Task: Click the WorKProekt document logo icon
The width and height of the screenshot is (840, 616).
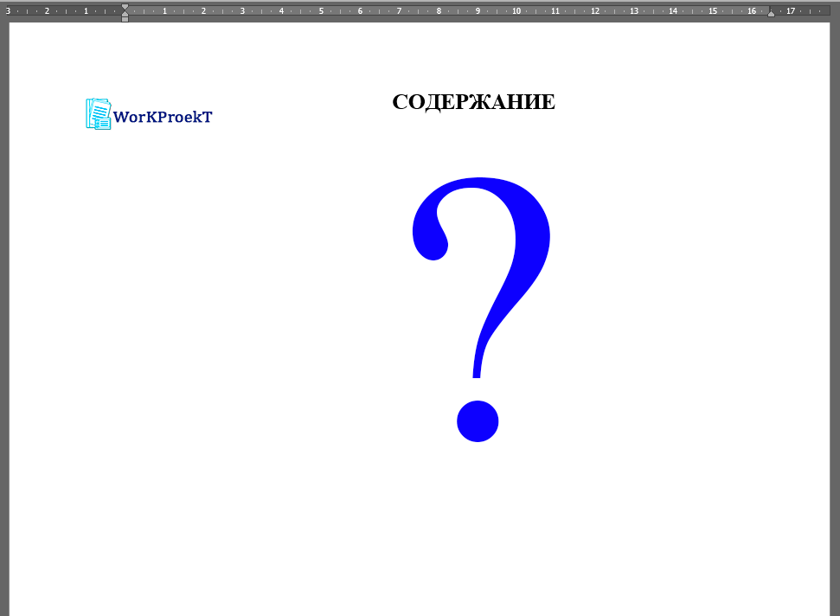Action: [x=98, y=114]
